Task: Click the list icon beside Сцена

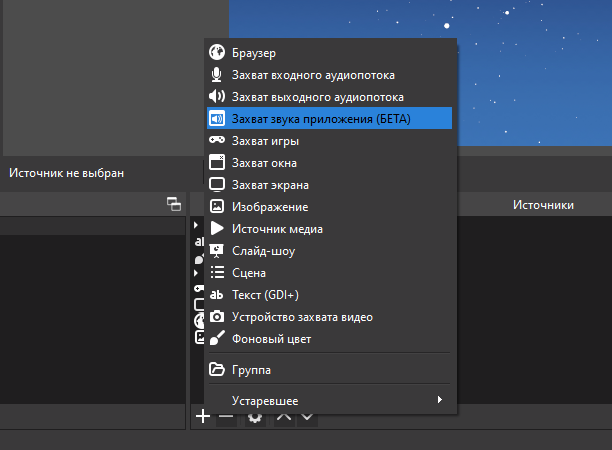Action: [217, 272]
